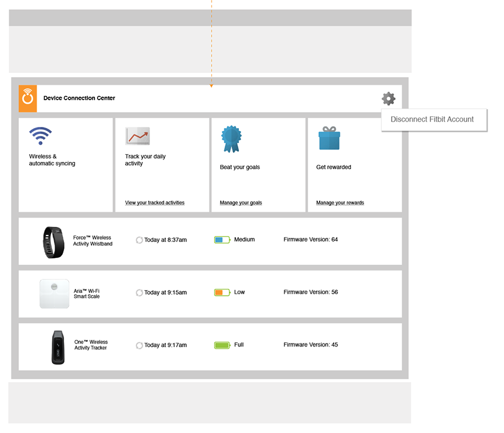Click sync icon beside Today at 8:37am

[139, 240]
